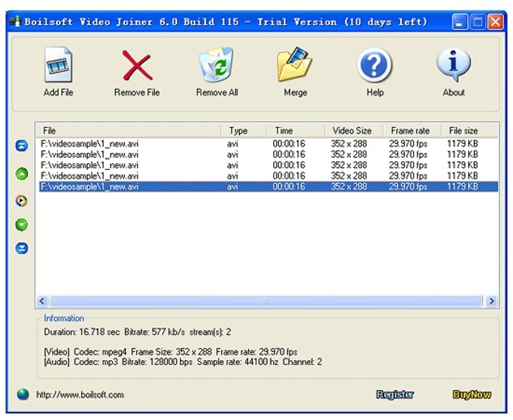Sort list by the File column header
Screen dimensions: 513x420
(128, 130)
